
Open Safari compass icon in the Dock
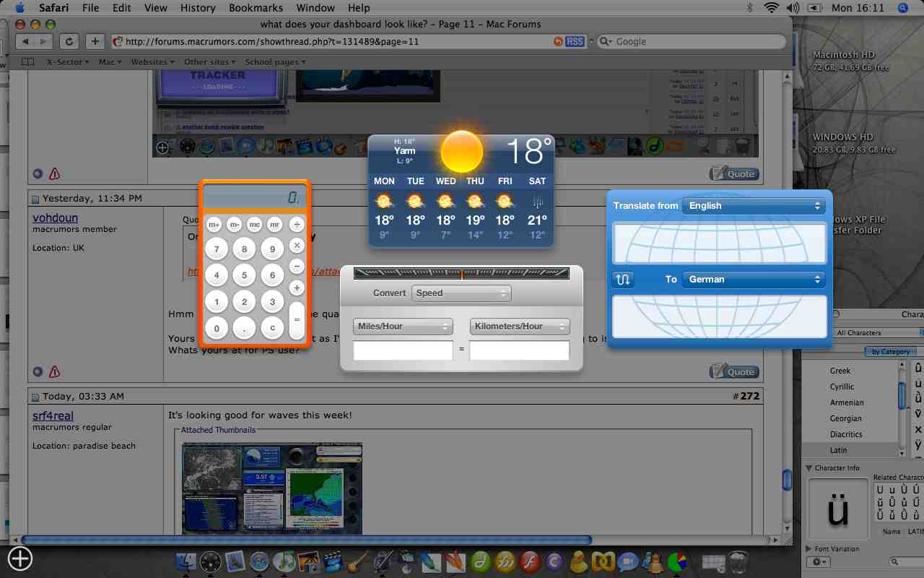(259, 561)
